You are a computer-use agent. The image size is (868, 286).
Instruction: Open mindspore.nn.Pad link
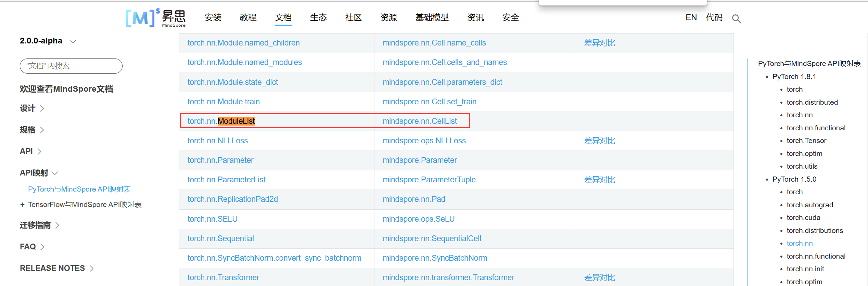(x=414, y=199)
